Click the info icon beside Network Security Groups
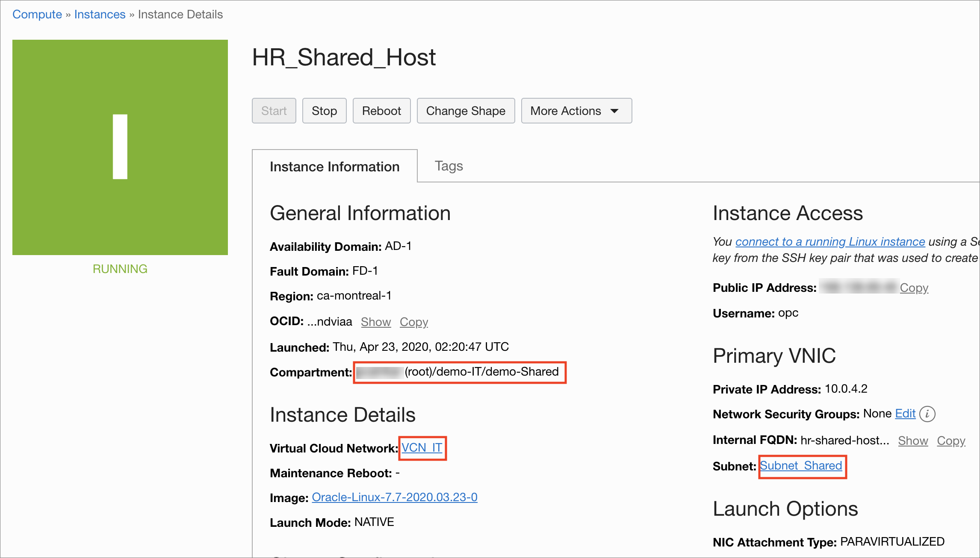980x558 pixels. tap(927, 414)
